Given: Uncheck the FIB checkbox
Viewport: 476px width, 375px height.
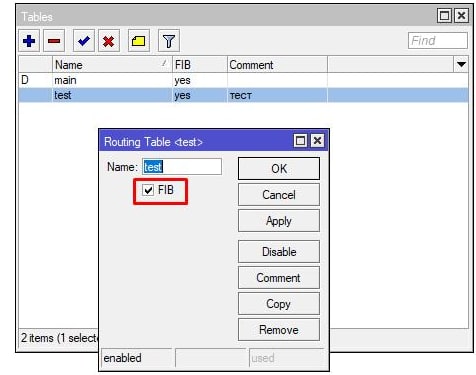Looking at the screenshot, I should (x=148, y=190).
